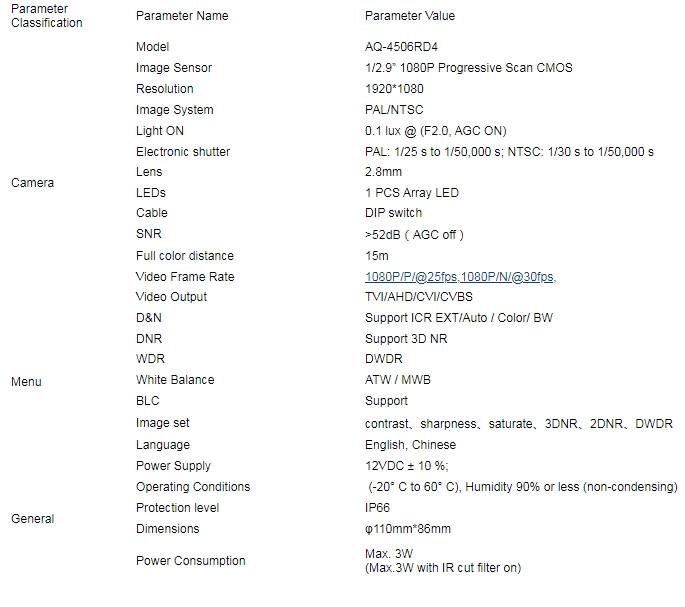
Task: Click the Parameter Value column header
Action: [410, 16]
